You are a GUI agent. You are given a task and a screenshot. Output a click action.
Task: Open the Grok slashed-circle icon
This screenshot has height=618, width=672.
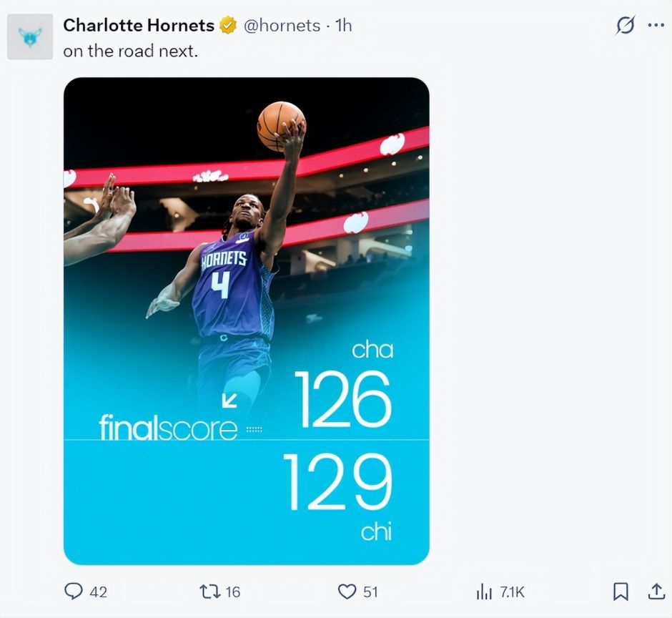[x=626, y=25]
